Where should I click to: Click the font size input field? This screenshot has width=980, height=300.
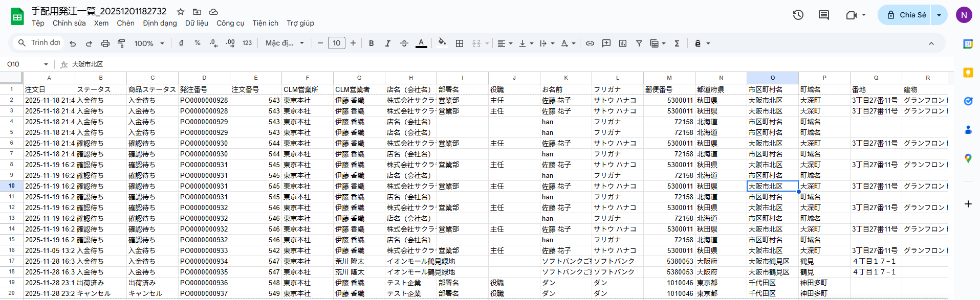pyautogui.click(x=336, y=43)
